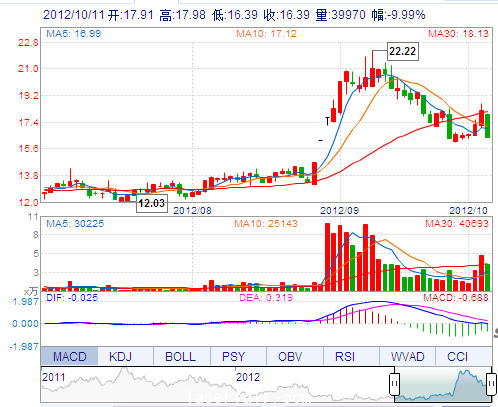Switch to the CCI indicator
498x407 pixels.
point(457,356)
